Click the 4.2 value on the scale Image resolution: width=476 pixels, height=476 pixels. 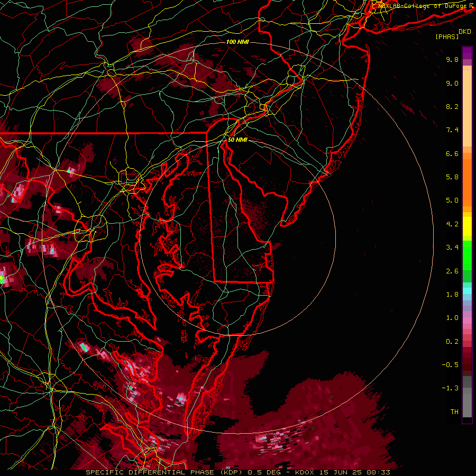[x=452, y=224]
